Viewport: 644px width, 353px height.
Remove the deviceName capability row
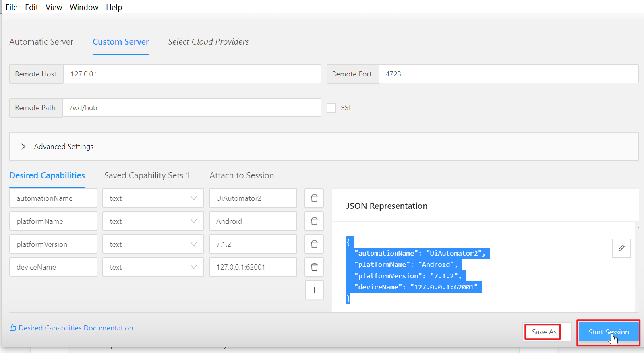(x=314, y=267)
